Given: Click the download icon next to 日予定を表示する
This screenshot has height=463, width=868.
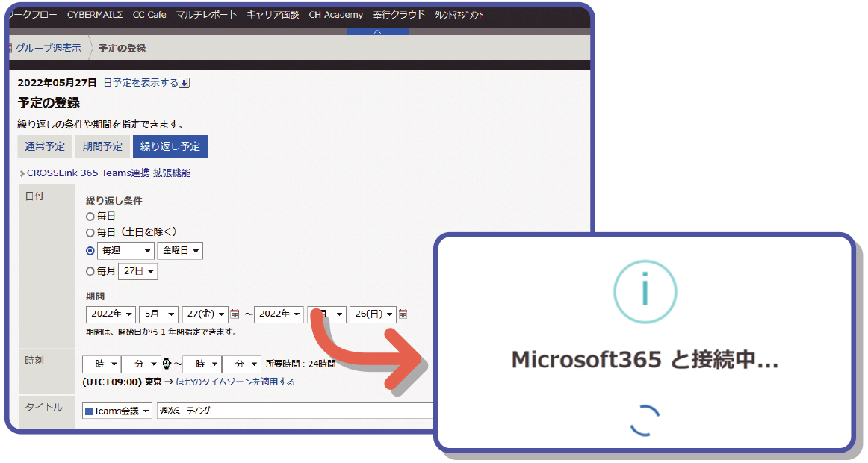Looking at the screenshot, I should coord(183,82).
